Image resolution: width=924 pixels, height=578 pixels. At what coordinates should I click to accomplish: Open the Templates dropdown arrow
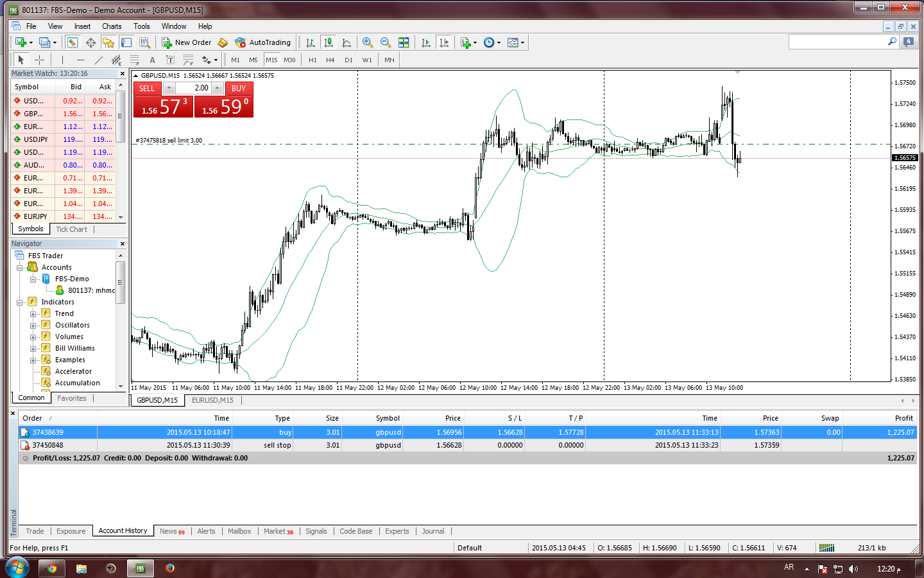522,43
